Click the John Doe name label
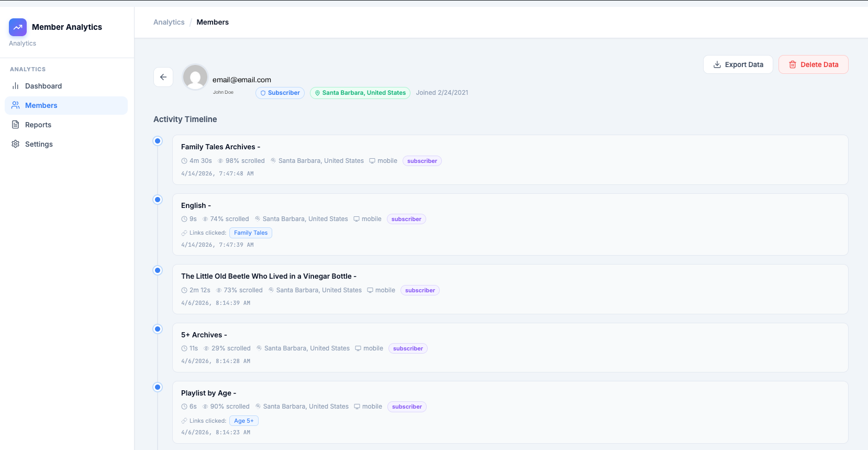Viewport: 868px width, 450px height. pos(223,92)
